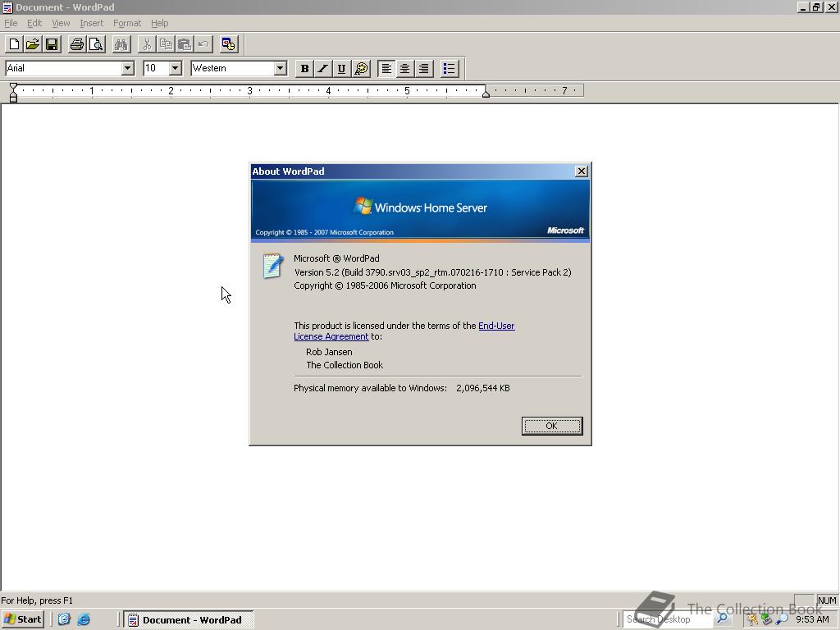Click inside the font name field
Image resolution: width=840 pixels, height=630 pixels.
click(x=63, y=69)
